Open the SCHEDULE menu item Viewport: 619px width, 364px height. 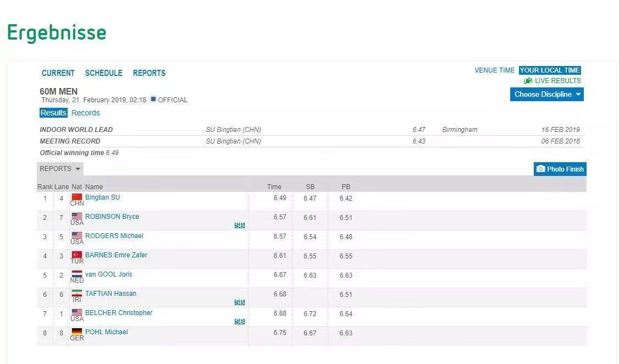point(104,73)
